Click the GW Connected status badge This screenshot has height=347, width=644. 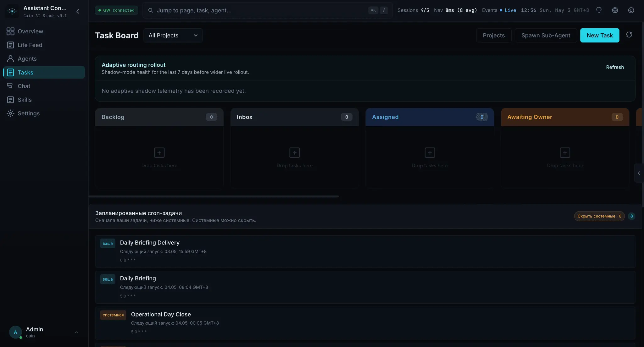[116, 10]
